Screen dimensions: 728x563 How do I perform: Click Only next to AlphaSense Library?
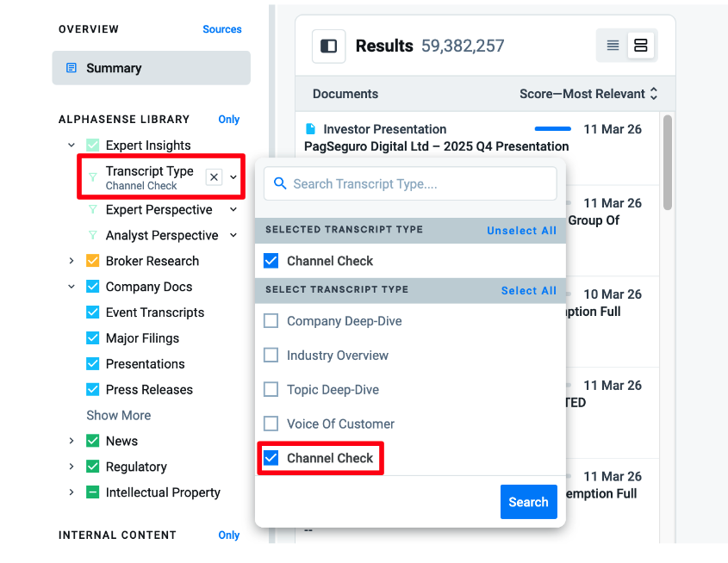pos(229,119)
